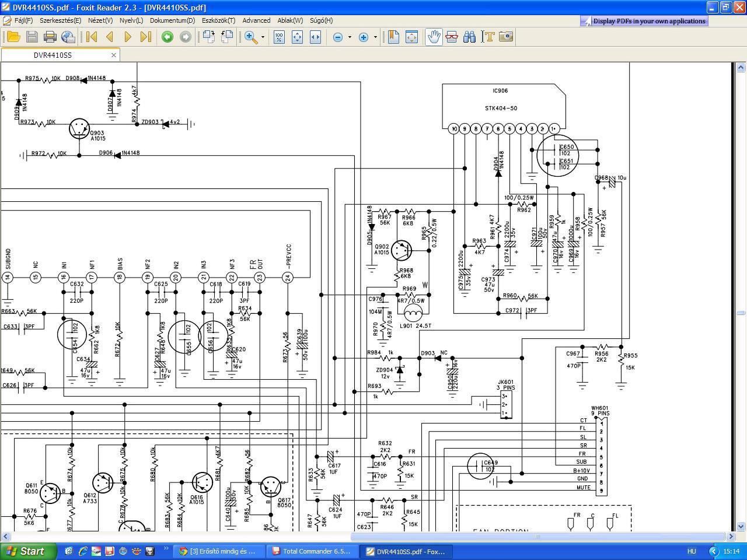Open the zoom tool dropdown arrow
The width and height of the screenshot is (747, 560).
tap(263, 37)
